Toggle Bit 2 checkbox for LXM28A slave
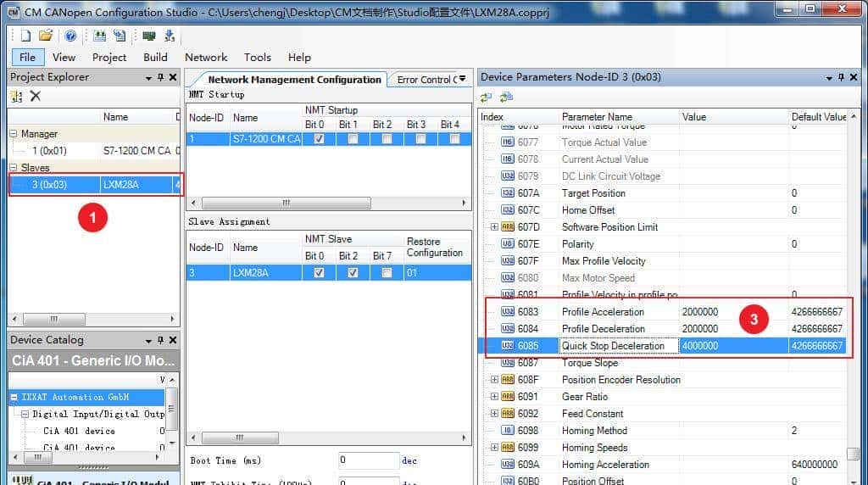This screenshot has width=868, height=485. [353, 273]
